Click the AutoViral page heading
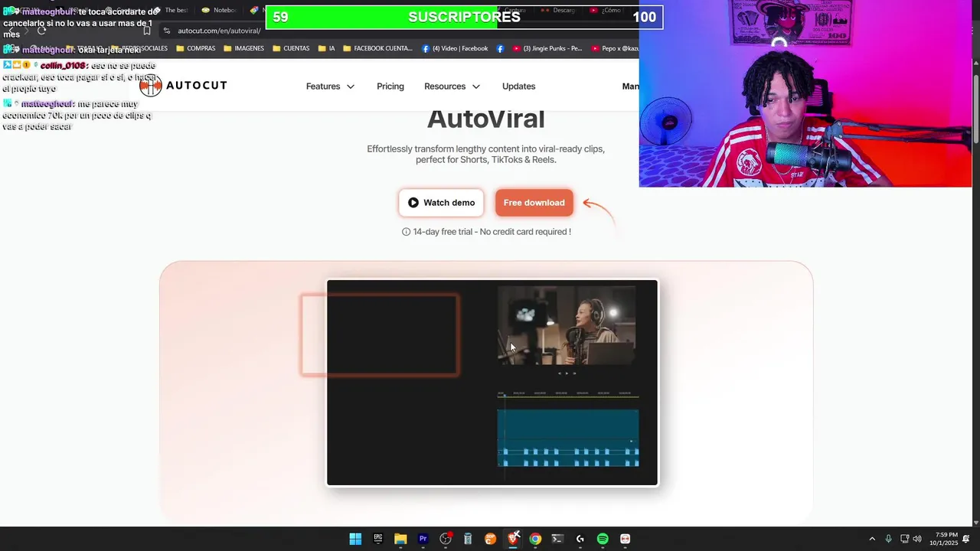This screenshot has width=980, height=551. (x=485, y=119)
